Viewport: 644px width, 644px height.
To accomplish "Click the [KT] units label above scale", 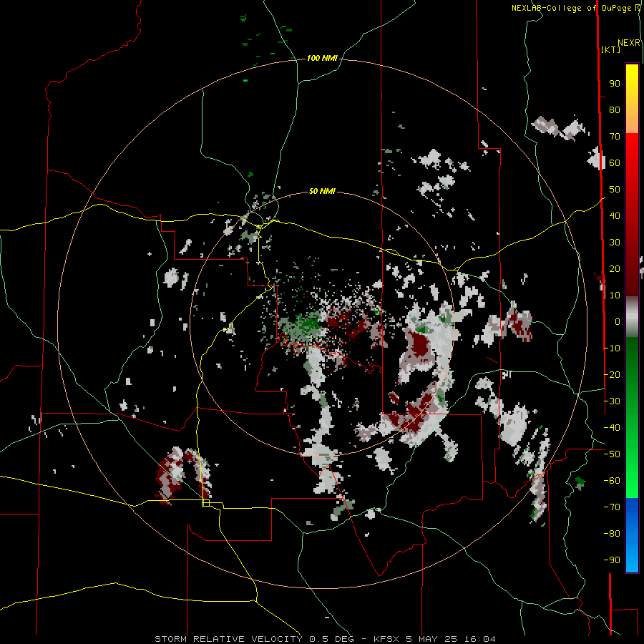I will tap(611, 49).
